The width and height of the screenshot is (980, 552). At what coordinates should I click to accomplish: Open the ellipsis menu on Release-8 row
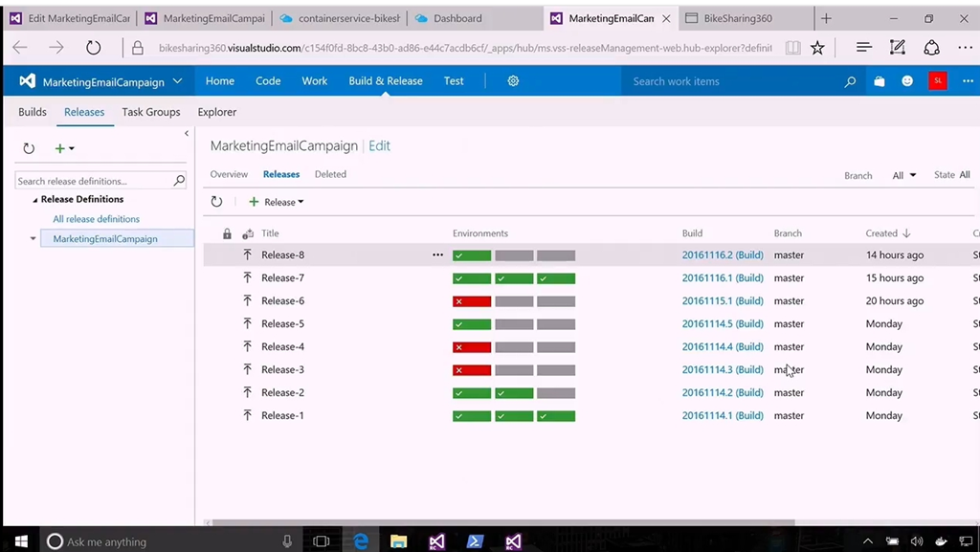(x=437, y=255)
